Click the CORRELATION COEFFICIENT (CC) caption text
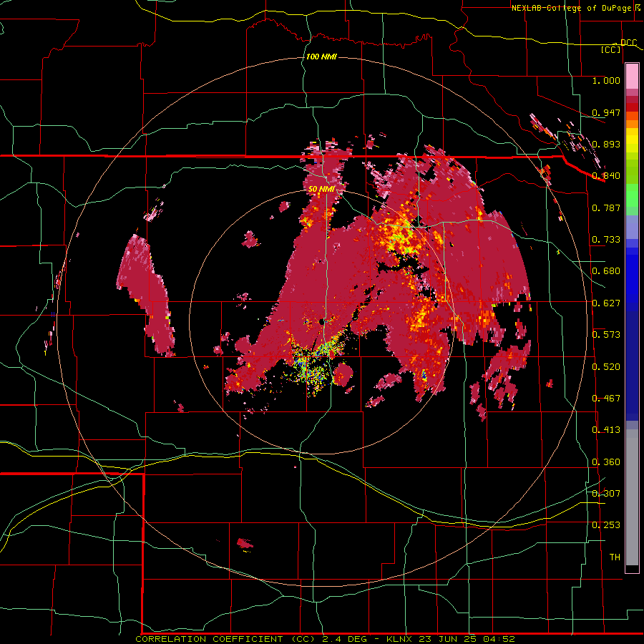 [225, 639]
